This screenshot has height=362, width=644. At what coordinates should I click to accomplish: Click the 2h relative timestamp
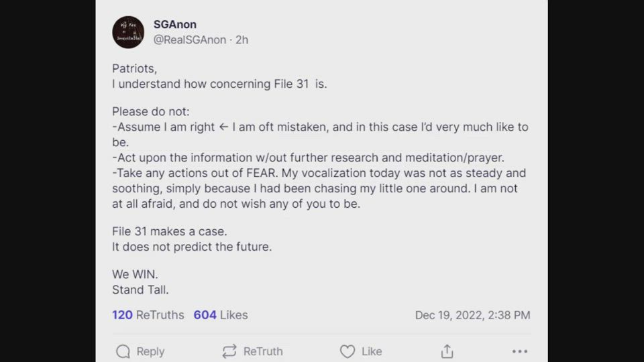click(x=241, y=40)
